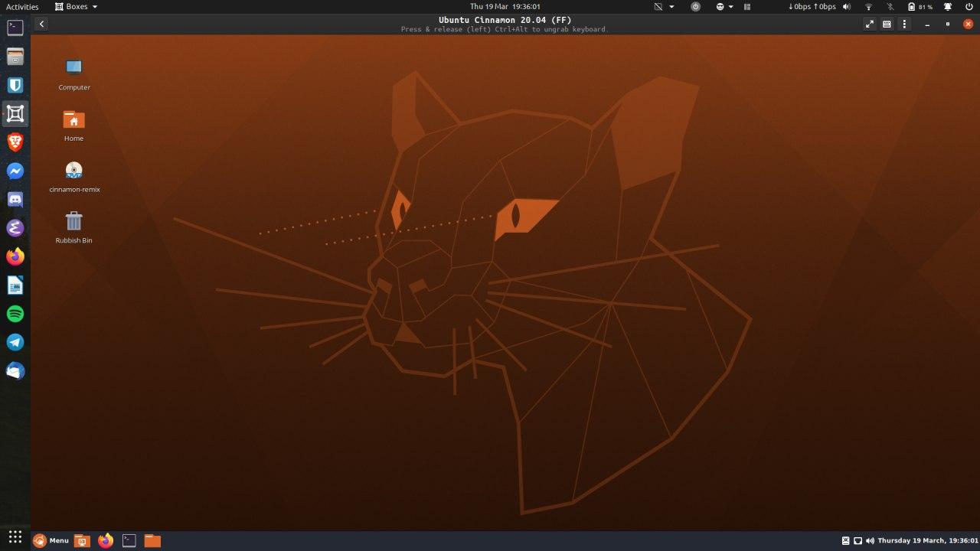Click battery 81% indicator
The width and height of the screenshot is (980, 551).
coord(920,6)
